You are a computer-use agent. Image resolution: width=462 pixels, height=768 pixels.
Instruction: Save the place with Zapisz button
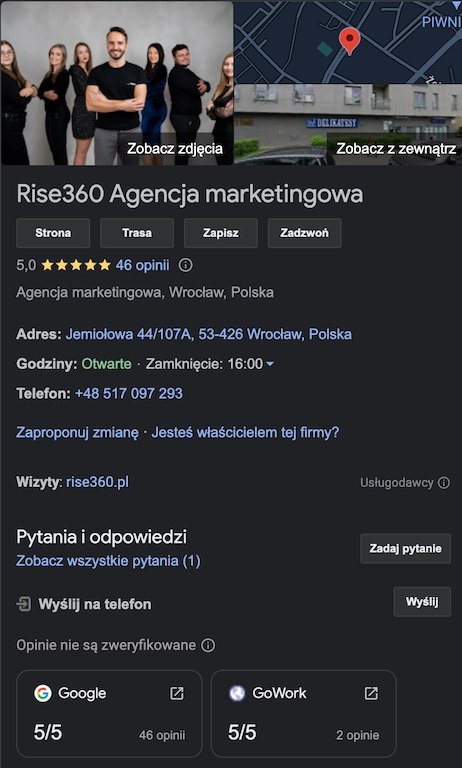coord(220,233)
